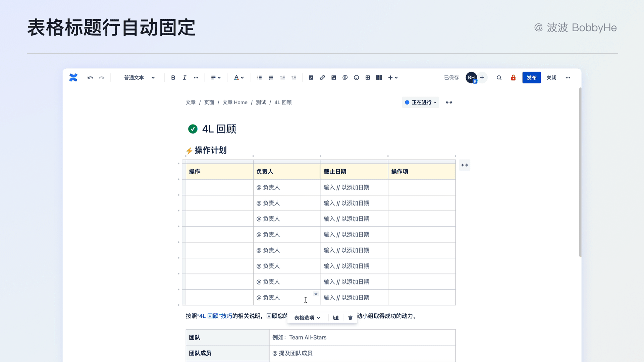Insert a bullet list
This screenshot has width=644, height=362.
point(259,78)
